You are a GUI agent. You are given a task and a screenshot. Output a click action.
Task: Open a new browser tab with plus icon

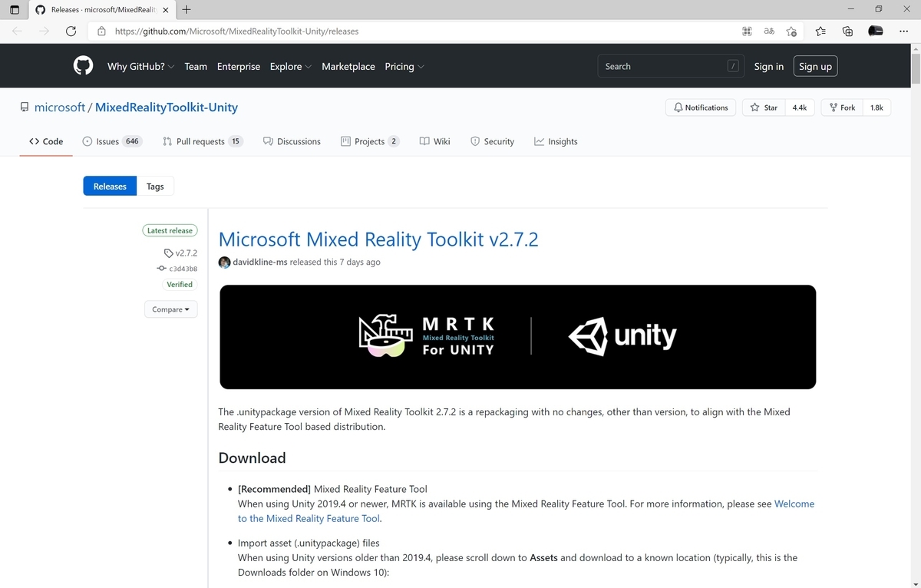(187, 9)
